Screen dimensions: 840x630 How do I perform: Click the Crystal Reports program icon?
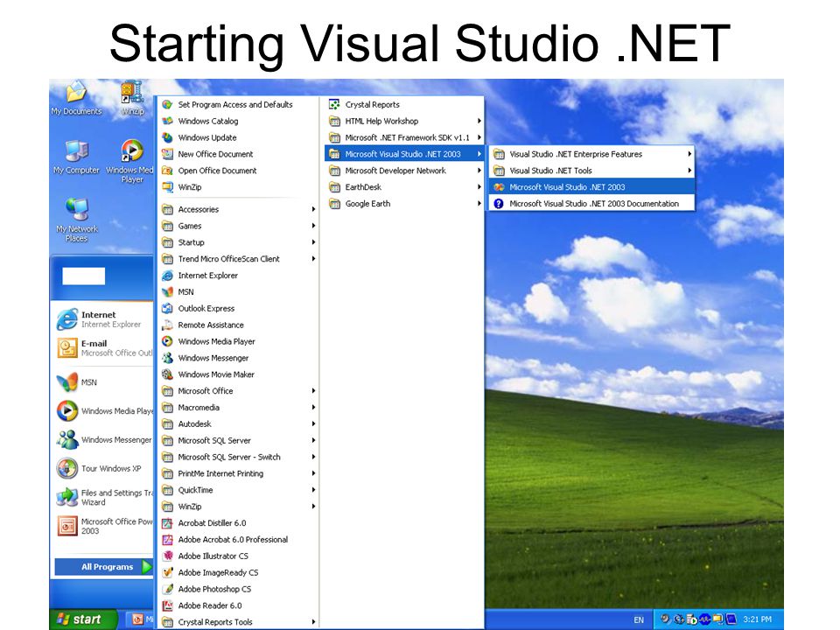point(334,104)
